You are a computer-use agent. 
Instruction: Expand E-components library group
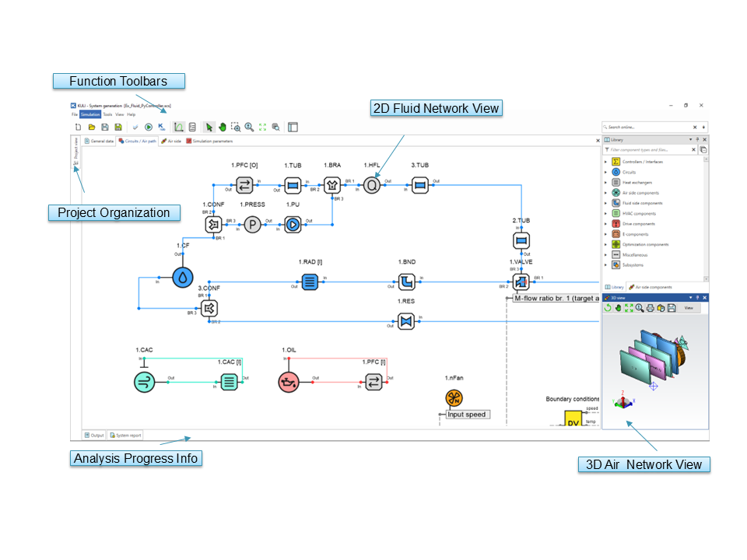[605, 234]
